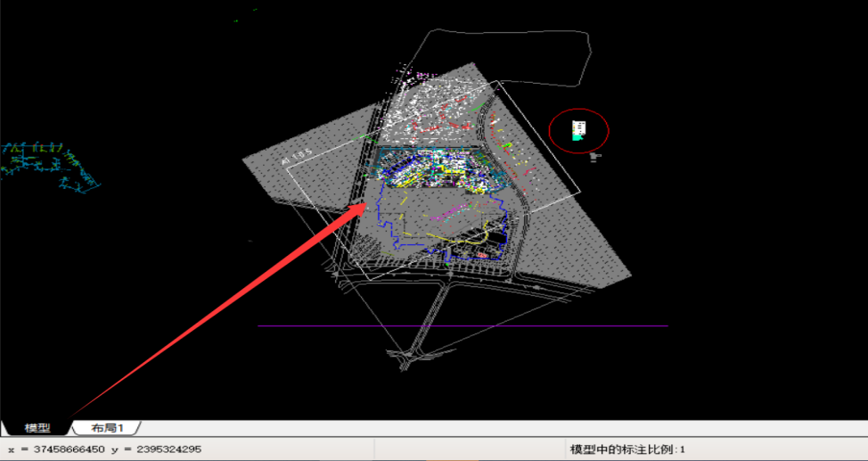Pick the small green marks at top left
The width and height of the screenshot is (868, 461).
point(235,21)
